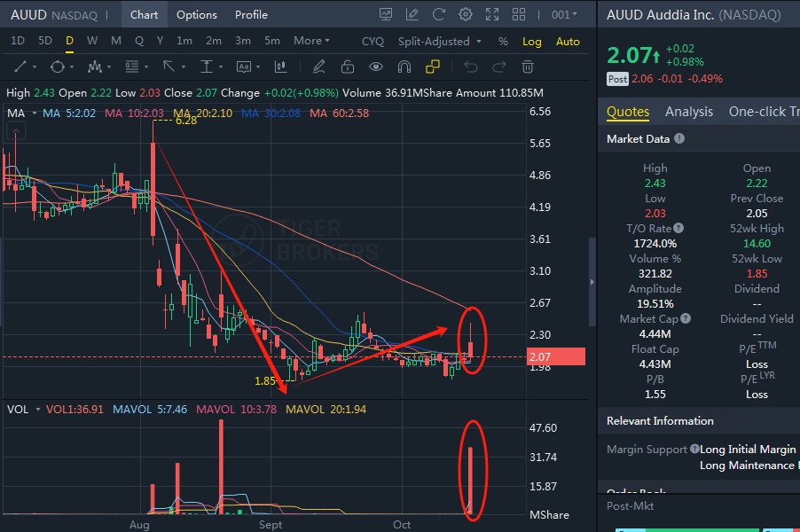
Task: Select the 2m minute timeframe
Action: point(213,41)
